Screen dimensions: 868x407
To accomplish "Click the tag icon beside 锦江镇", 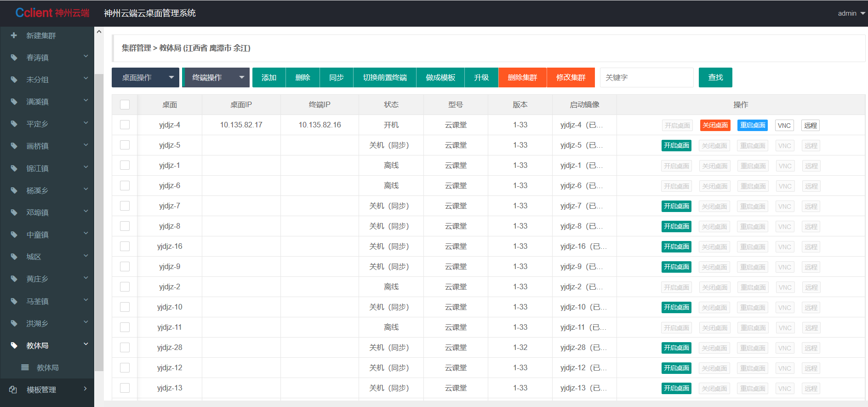I will 14,168.
